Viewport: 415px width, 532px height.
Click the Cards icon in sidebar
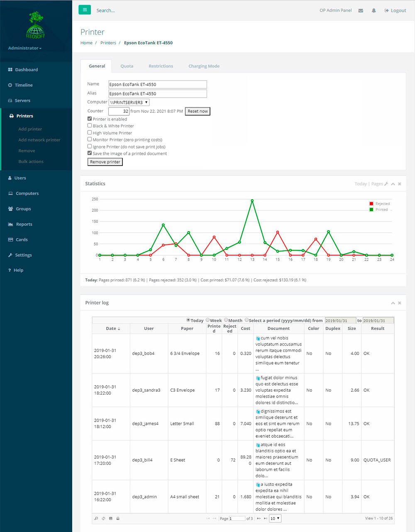pos(10,239)
